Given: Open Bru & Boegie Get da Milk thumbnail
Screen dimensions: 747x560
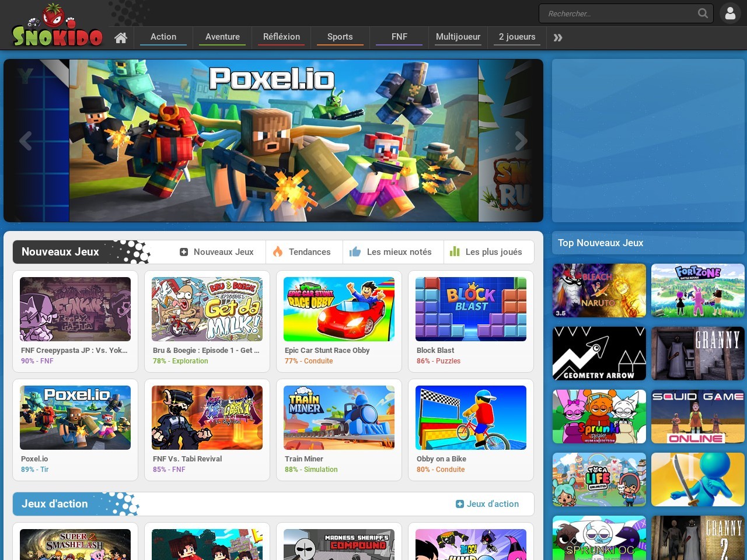Looking at the screenshot, I should [x=207, y=309].
